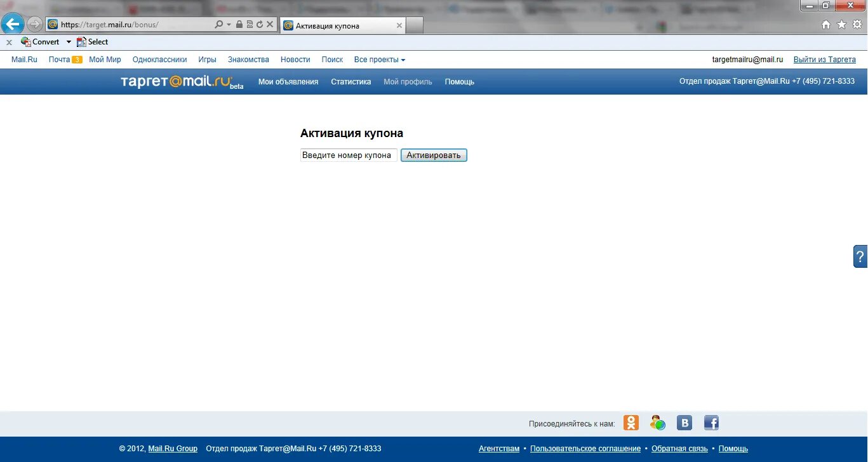Open the VKontakte social icon in the footer
This screenshot has width=868, height=462.
pyautogui.click(x=684, y=423)
